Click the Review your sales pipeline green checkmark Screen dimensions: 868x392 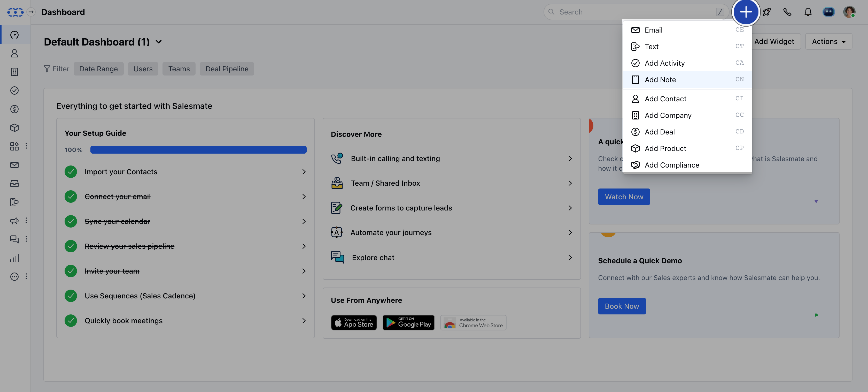(x=71, y=246)
